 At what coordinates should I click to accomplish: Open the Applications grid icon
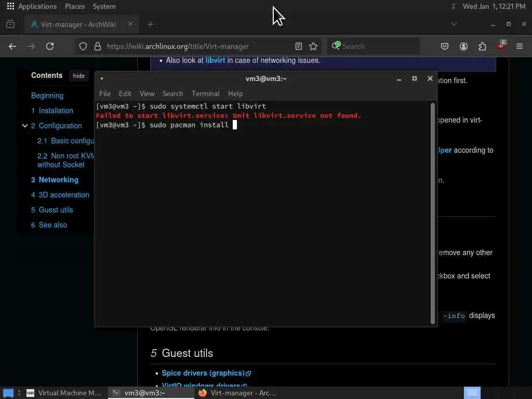(10, 6)
